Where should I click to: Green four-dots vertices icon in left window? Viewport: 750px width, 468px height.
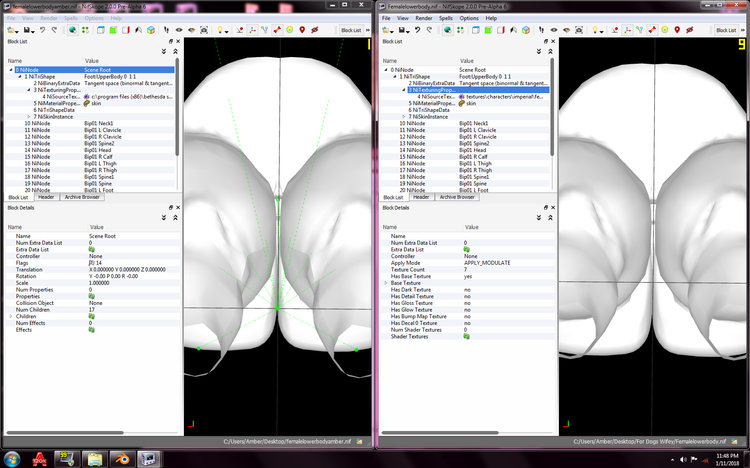click(x=85, y=30)
